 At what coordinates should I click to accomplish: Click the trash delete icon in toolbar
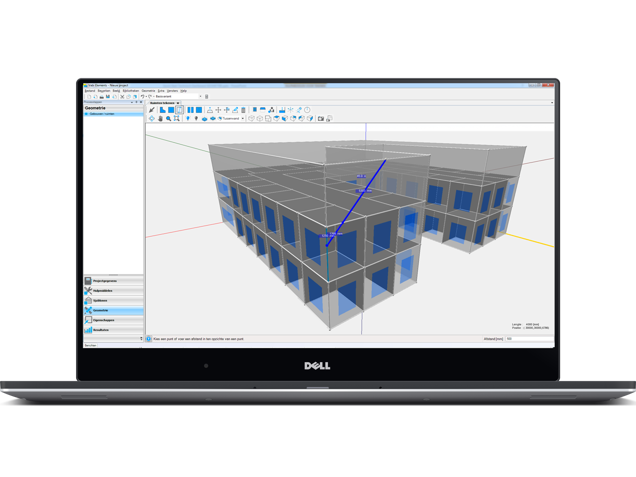point(243,110)
